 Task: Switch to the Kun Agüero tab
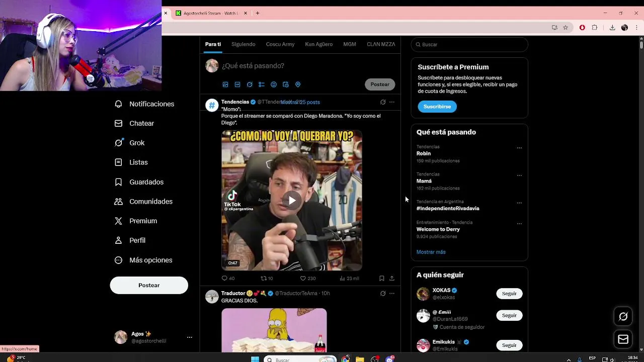[319, 44]
